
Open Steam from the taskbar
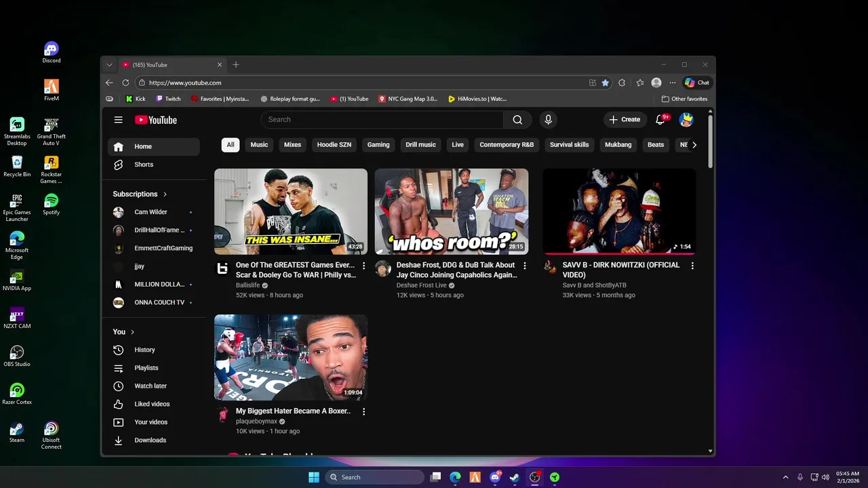pyautogui.click(x=515, y=477)
